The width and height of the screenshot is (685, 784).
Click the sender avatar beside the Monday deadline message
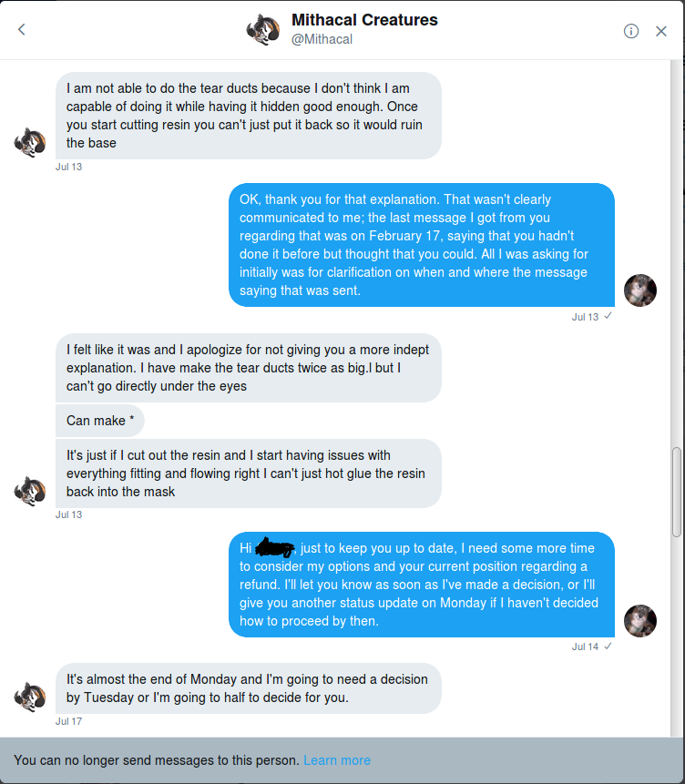click(30, 697)
